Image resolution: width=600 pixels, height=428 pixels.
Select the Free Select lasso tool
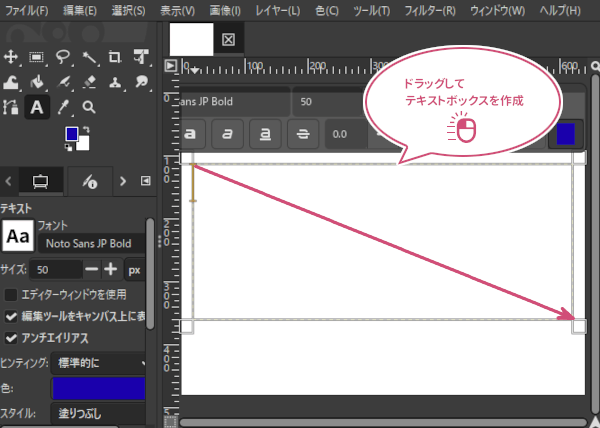pyautogui.click(x=63, y=57)
